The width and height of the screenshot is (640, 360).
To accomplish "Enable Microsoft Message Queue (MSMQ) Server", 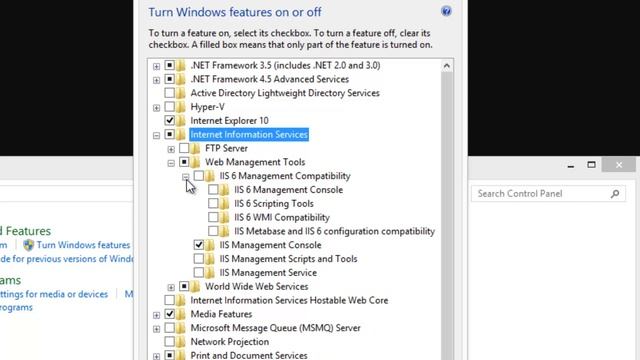I will click(x=169, y=328).
